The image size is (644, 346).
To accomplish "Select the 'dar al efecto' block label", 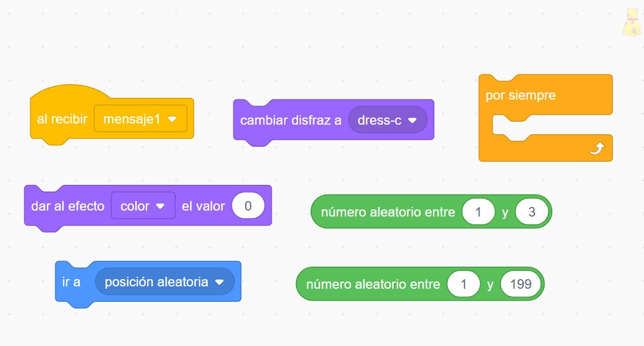I will (67, 206).
